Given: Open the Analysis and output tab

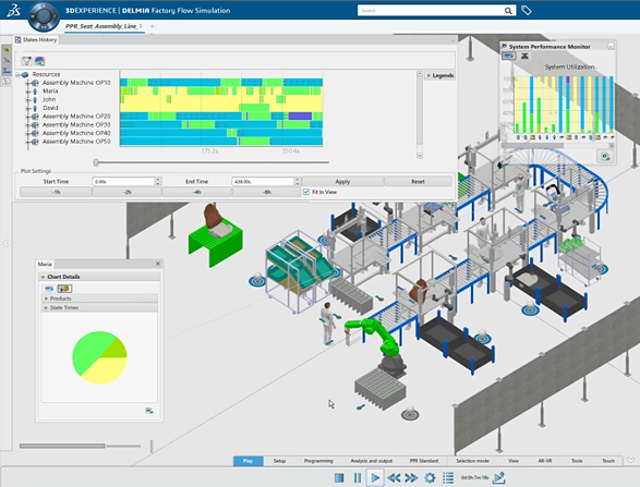Looking at the screenshot, I should (x=371, y=461).
